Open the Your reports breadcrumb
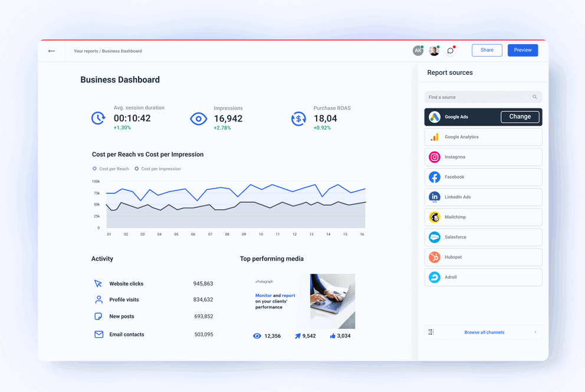Viewport: 585px width, 392px height. (86, 51)
